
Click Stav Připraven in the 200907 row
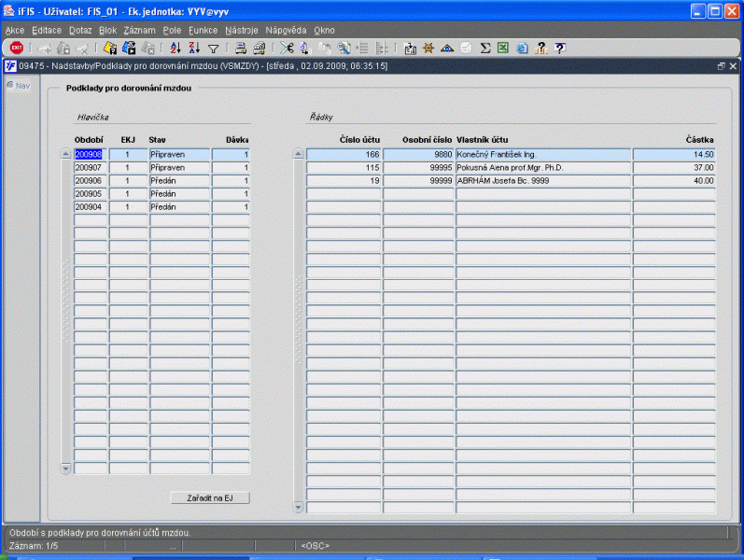(x=179, y=167)
